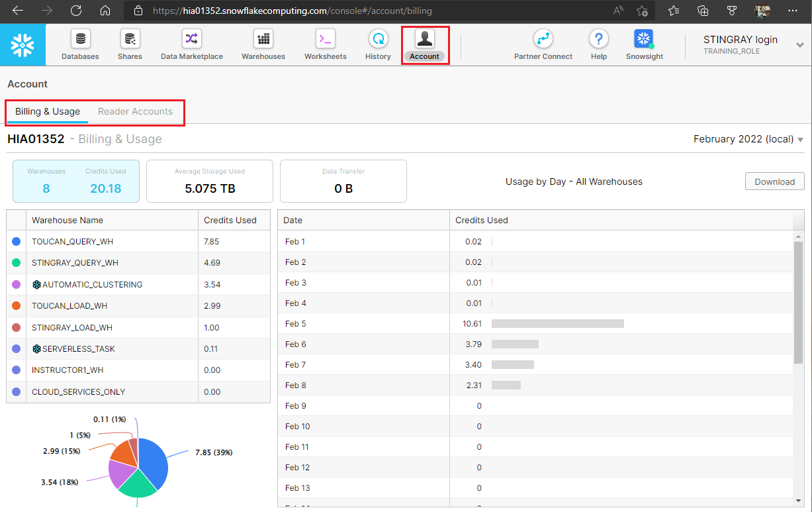Click the Feb 1 date row
Viewport: 812px width, 512px height.
click(x=535, y=242)
